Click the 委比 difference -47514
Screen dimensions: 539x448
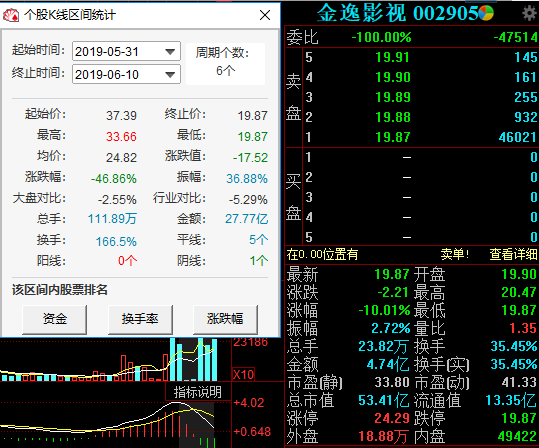point(515,37)
